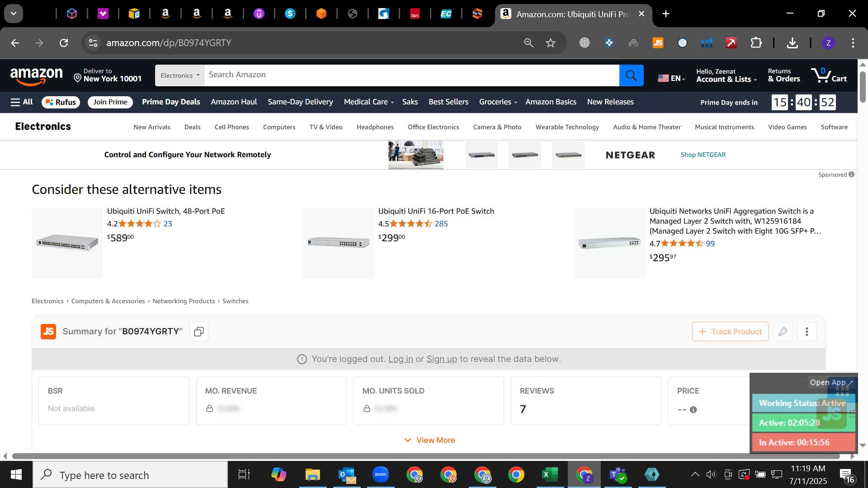868x488 pixels.
Task: Open the Chrome extensions puzzle icon
Action: point(756,43)
